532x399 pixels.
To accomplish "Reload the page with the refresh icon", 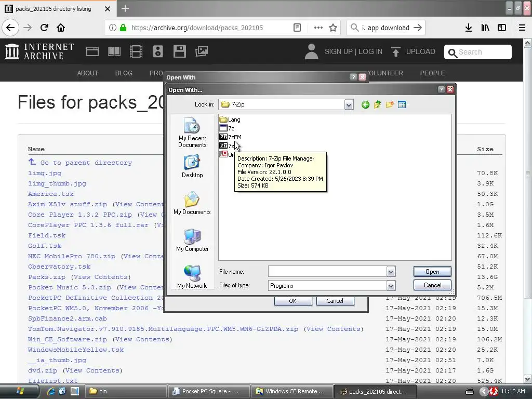I will (44, 28).
